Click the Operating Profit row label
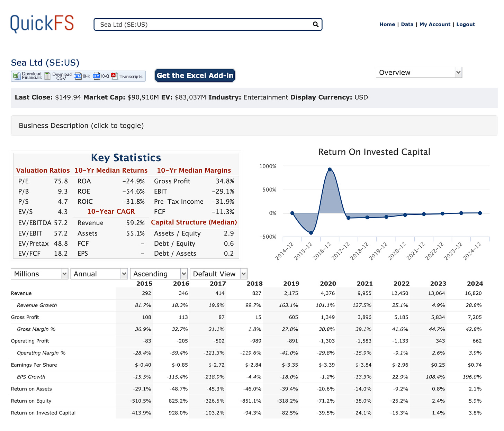 click(x=30, y=341)
